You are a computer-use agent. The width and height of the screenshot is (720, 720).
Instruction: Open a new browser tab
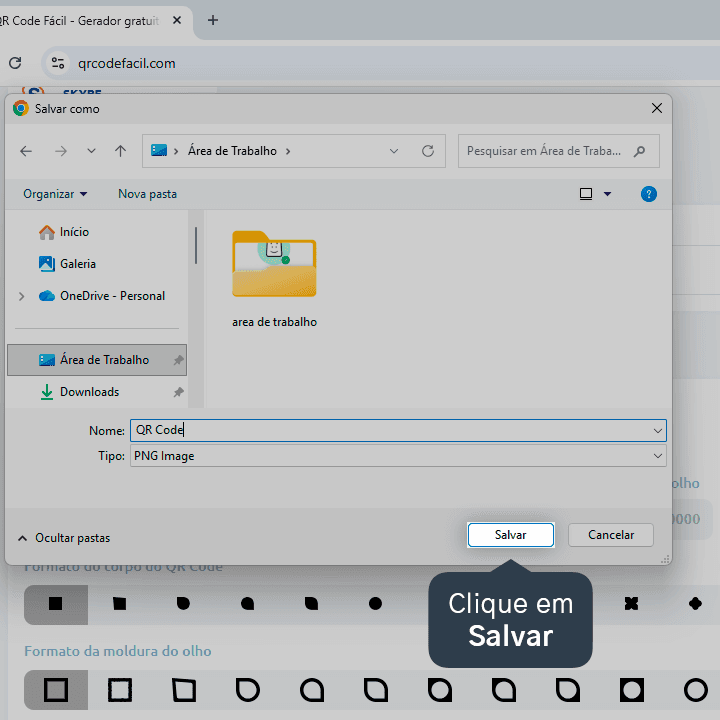tap(213, 20)
